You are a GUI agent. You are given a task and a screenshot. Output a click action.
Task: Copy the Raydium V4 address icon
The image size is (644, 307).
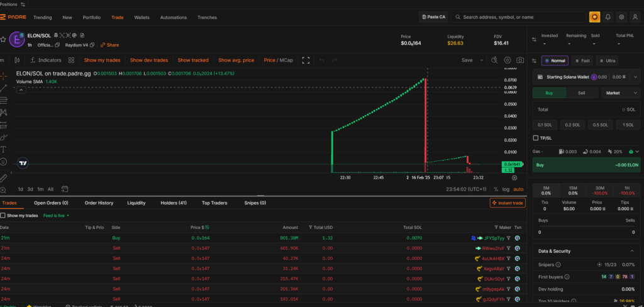92,45
